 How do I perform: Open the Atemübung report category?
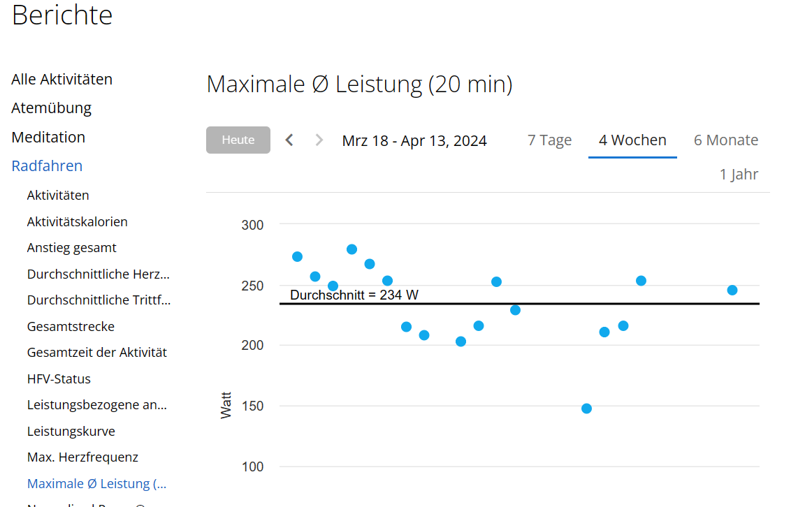click(x=51, y=108)
